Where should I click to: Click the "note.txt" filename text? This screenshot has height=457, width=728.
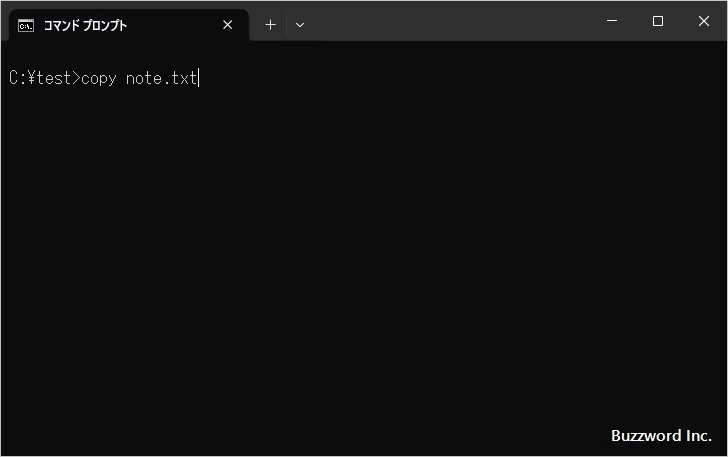(162, 78)
